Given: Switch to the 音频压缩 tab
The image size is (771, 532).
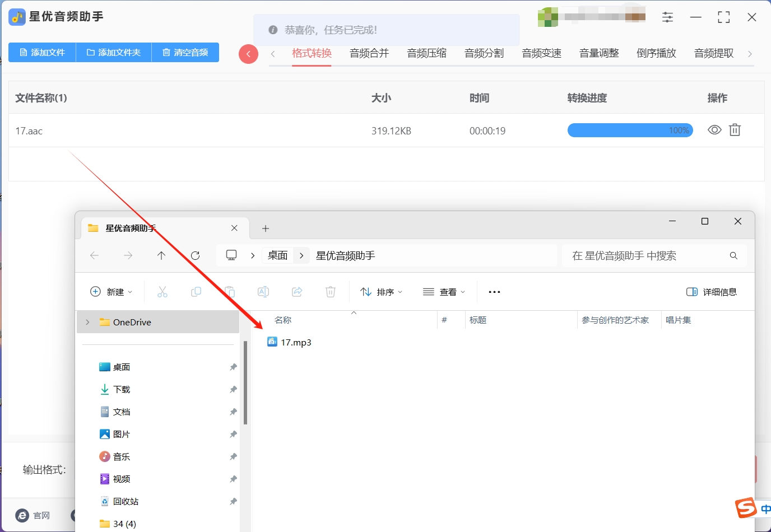Looking at the screenshot, I should click(427, 53).
